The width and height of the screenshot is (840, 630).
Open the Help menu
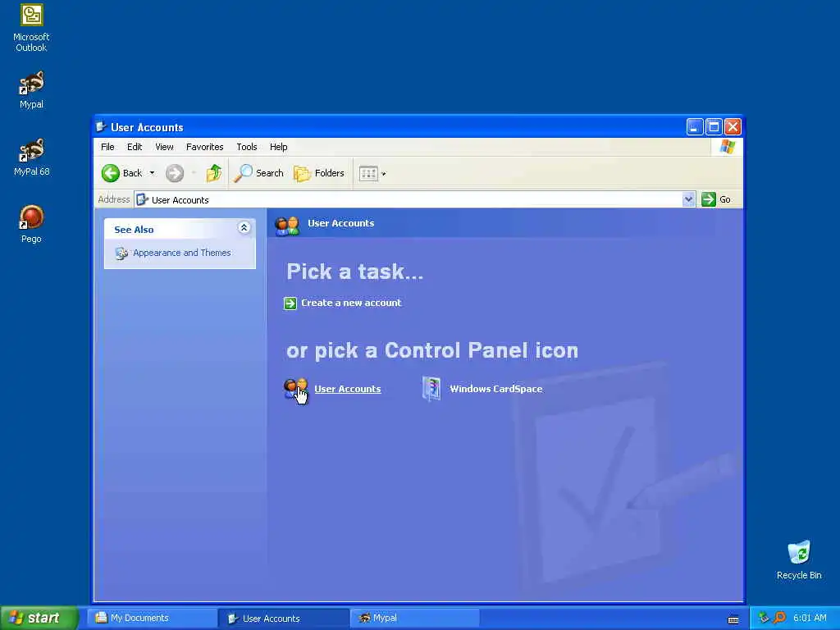[x=279, y=147]
